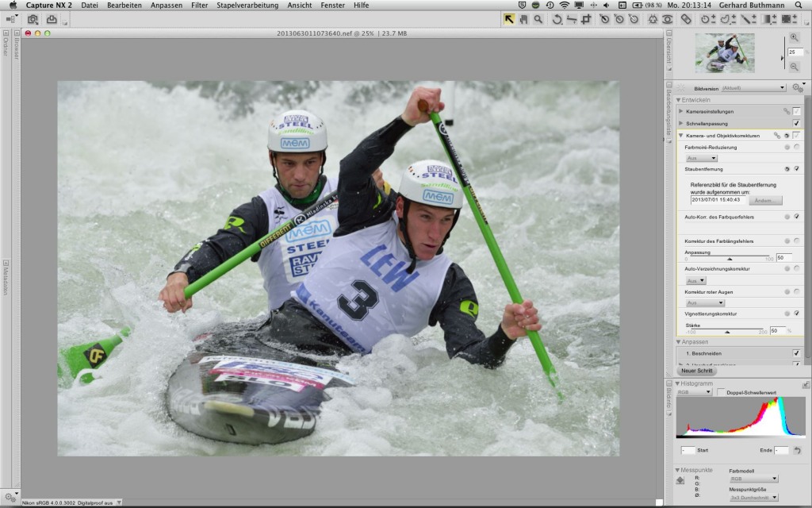Click the Stärke vignette slider handle
Image resolution: width=812 pixels, height=508 pixels.
pyautogui.click(x=727, y=331)
